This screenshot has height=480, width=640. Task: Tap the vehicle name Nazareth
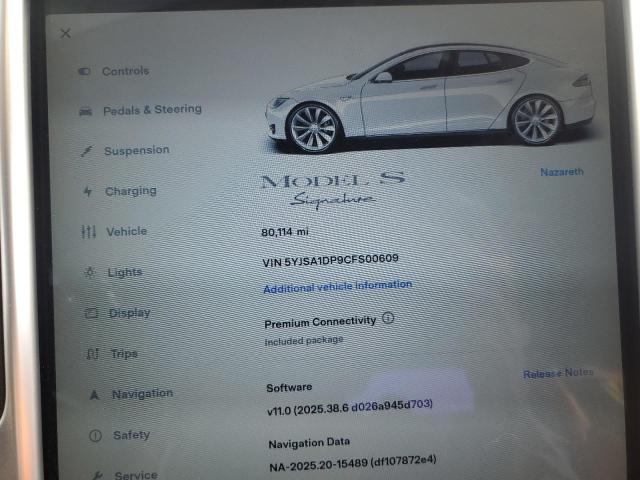[561, 172]
